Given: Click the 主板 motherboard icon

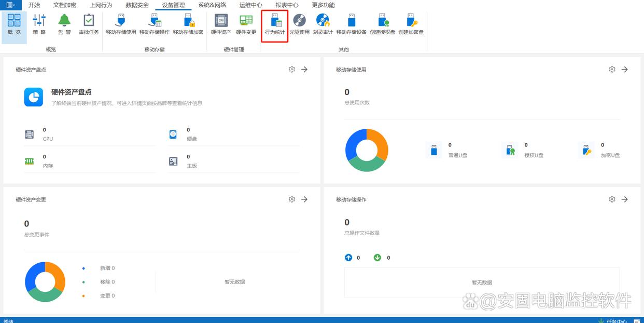Looking at the screenshot, I should pos(173,161).
